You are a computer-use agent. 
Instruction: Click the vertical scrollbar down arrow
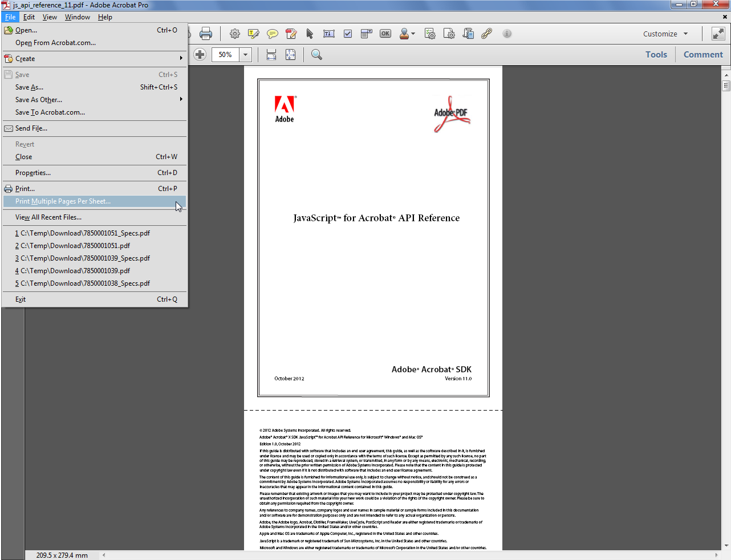point(726,546)
